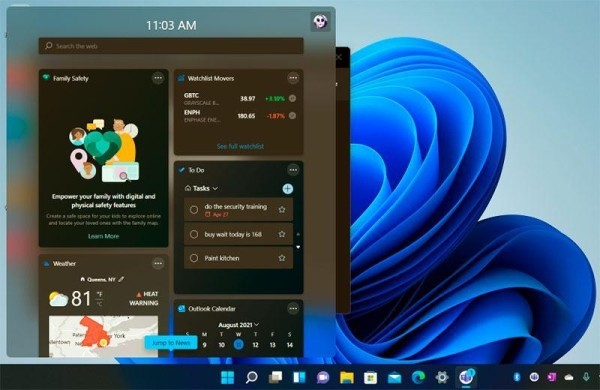The width and height of the screenshot is (600, 390).
Task: Mark 'buy wait today is 168' complete
Action: coord(194,234)
